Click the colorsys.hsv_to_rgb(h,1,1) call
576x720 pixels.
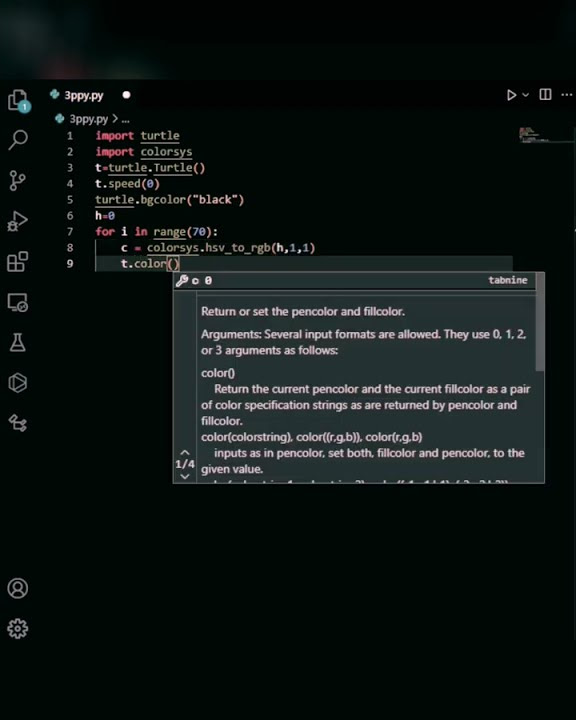(231, 248)
